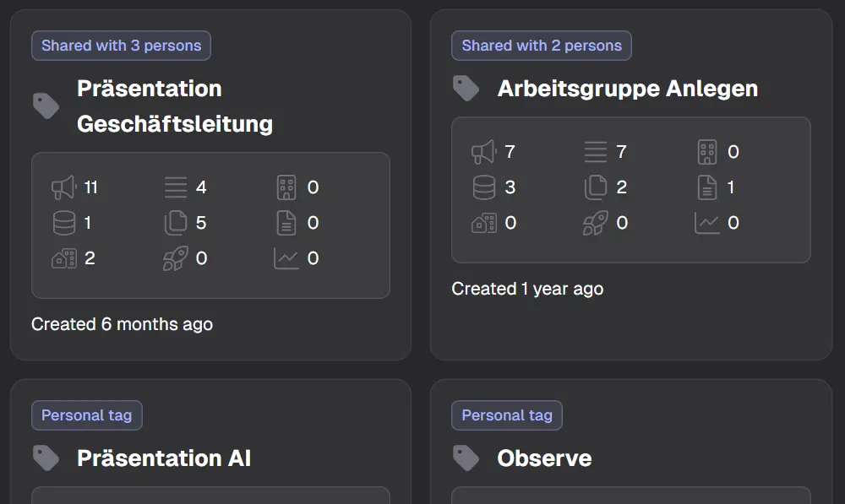The image size is (845, 504).
Task: Click megaphone icon in Arbeitsgruppe Anlegen card
Action: (483, 152)
